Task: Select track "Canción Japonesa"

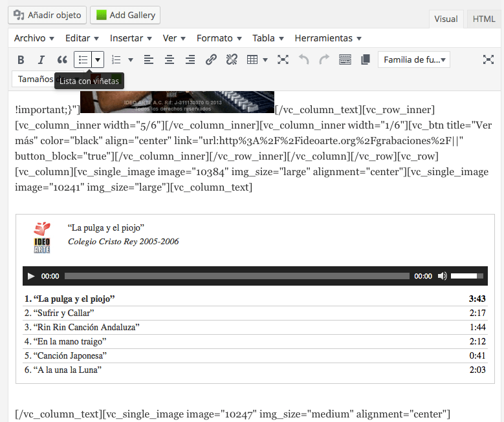Action: coord(255,356)
